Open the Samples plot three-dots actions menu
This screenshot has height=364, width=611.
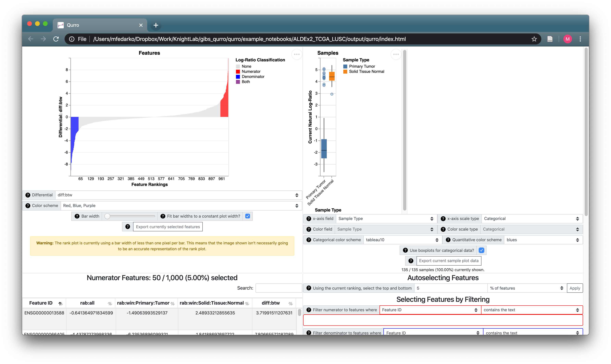[396, 54]
